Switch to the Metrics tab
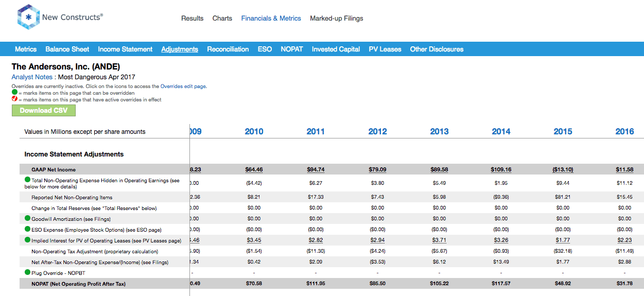The height and width of the screenshot is (296, 644). (x=26, y=49)
